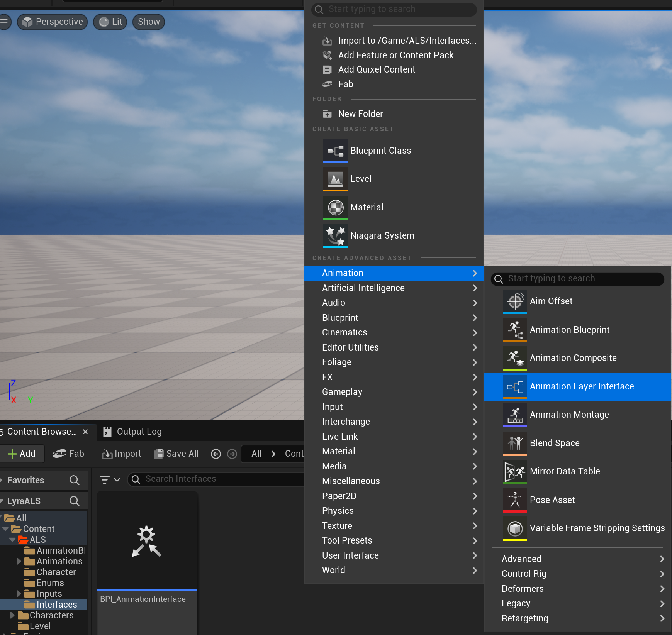Expand the Inputs folder in tree
Screen dimensions: 672x635
pos(19,594)
